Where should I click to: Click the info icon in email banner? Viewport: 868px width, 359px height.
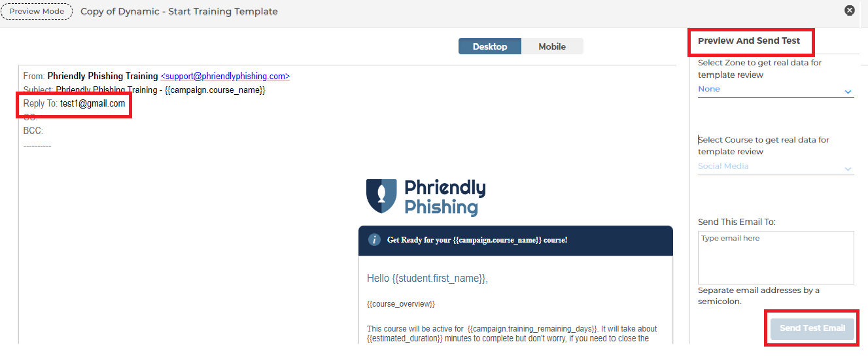374,240
